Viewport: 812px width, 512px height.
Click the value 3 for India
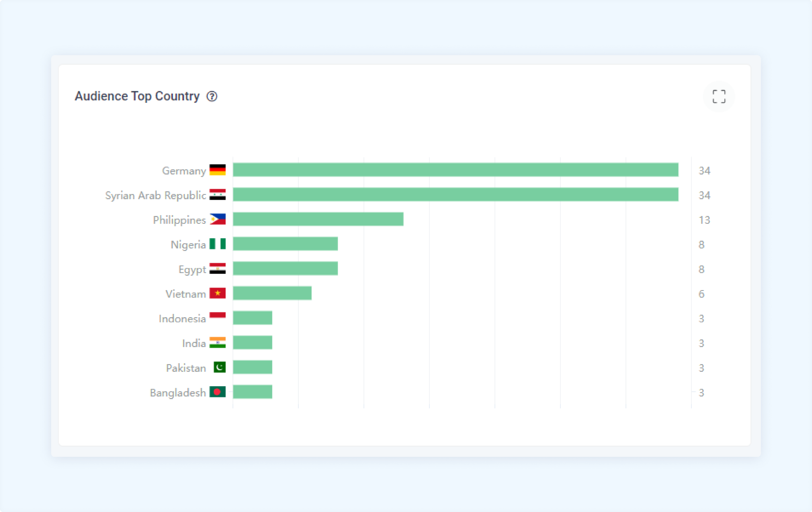[701, 343]
